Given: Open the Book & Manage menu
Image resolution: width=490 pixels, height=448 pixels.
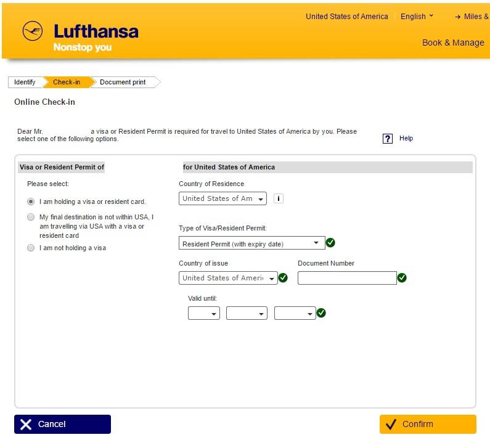Looking at the screenshot, I should pos(453,43).
